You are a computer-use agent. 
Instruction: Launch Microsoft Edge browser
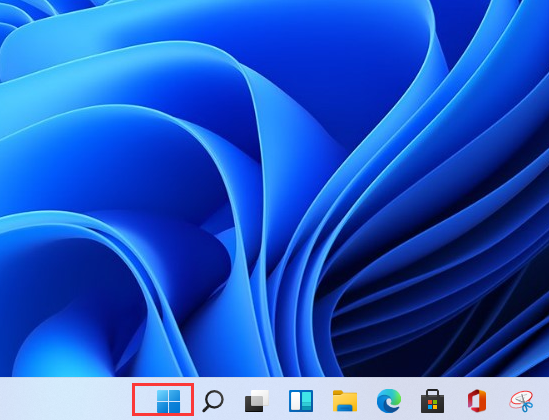389,401
